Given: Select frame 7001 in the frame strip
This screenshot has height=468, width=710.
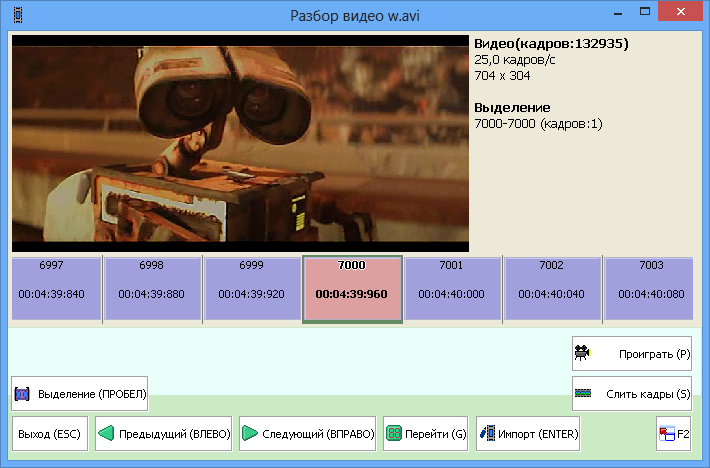Looking at the screenshot, I should point(453,289).
